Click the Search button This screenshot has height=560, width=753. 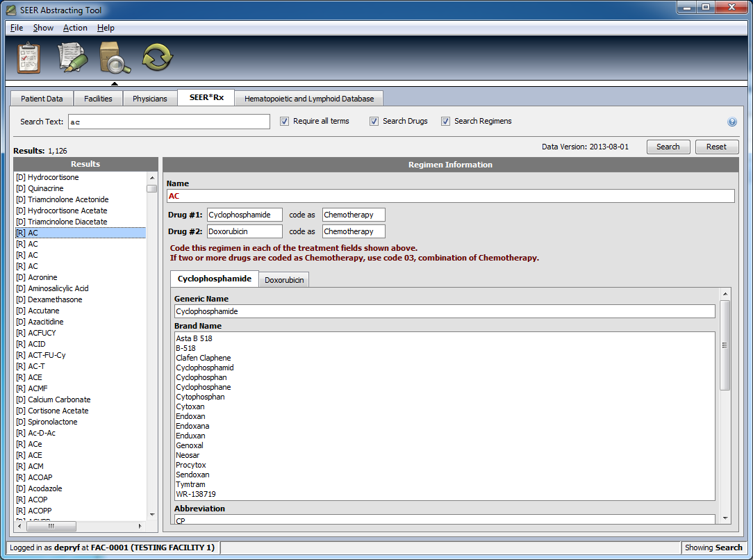coord(668,147)
